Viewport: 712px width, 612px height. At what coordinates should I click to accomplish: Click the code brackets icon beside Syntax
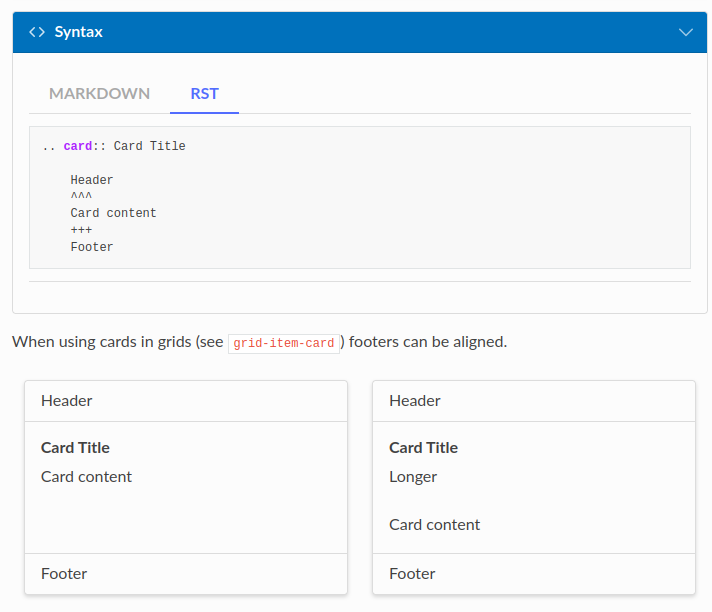coord(37,32)
